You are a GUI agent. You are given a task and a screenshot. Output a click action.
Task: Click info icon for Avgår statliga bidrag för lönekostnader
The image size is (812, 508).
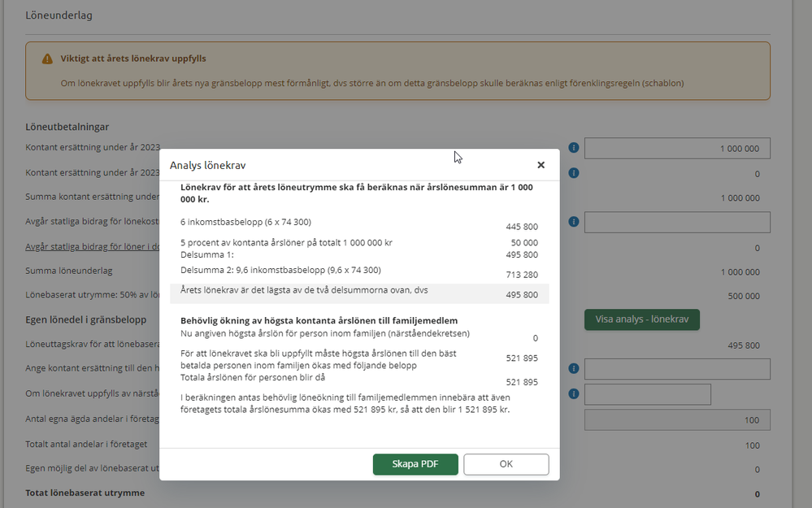tap(573, 221)
